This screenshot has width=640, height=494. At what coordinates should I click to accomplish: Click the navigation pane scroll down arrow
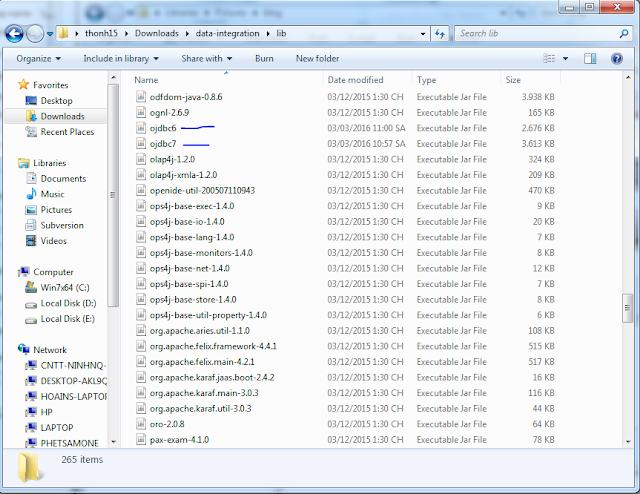coord(113,442)
